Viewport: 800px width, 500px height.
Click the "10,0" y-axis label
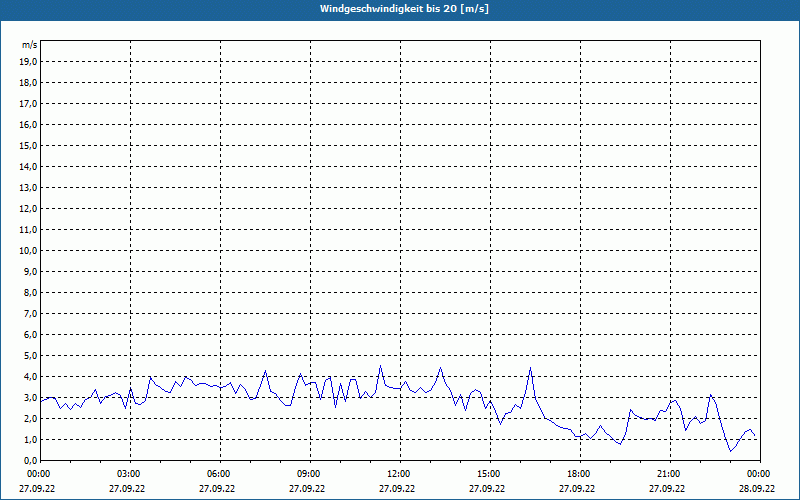point(29,251)
